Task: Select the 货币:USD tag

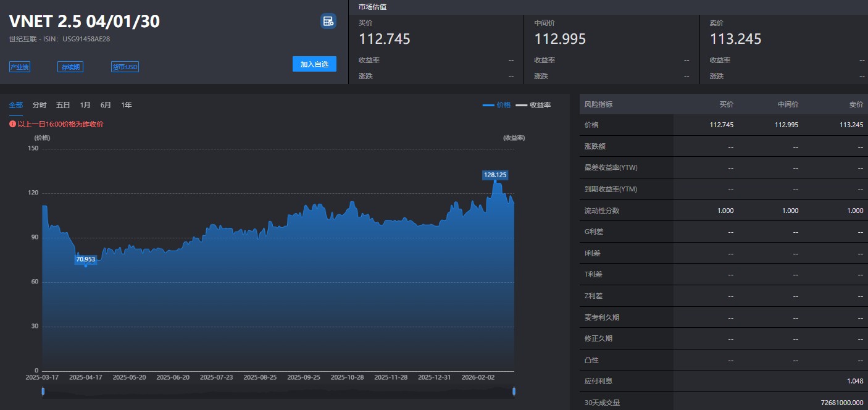Action: (x=125, y=67)
